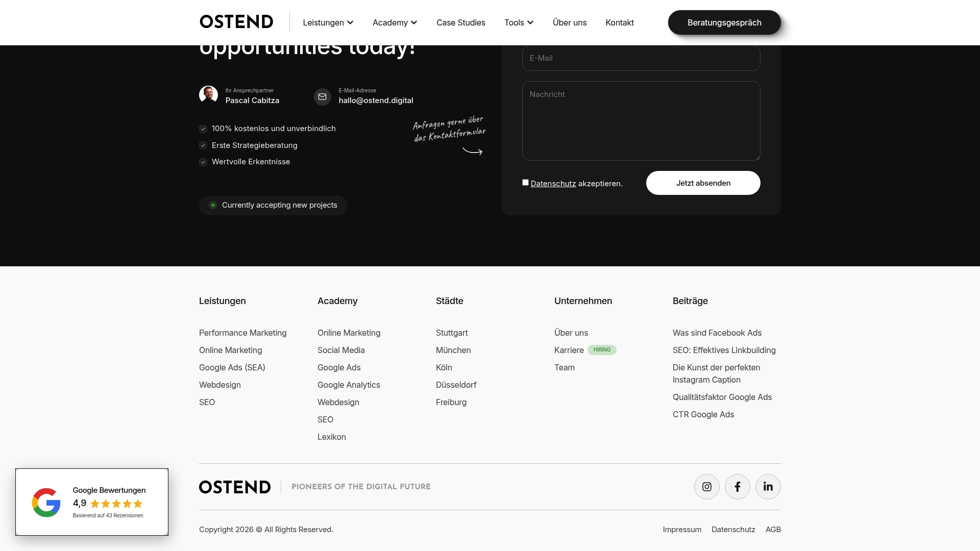
Task: Expand the Leistungen dropdown menu
Action: tap(328, 22)
